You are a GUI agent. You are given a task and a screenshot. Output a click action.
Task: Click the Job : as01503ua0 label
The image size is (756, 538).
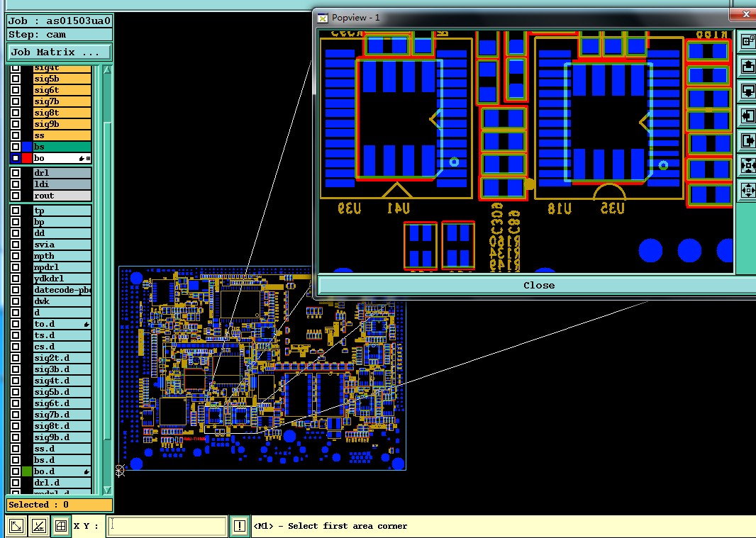point(60,21)
